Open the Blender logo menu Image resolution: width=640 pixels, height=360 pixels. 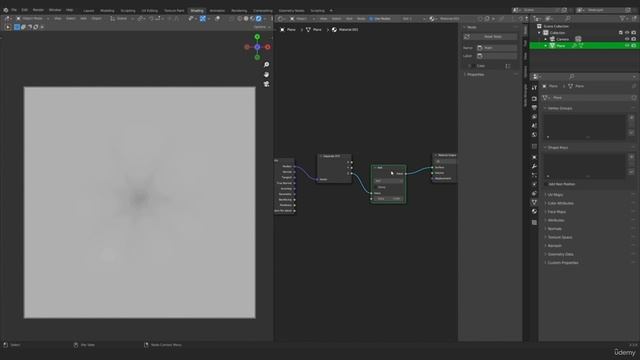click(x=6, y=10)
